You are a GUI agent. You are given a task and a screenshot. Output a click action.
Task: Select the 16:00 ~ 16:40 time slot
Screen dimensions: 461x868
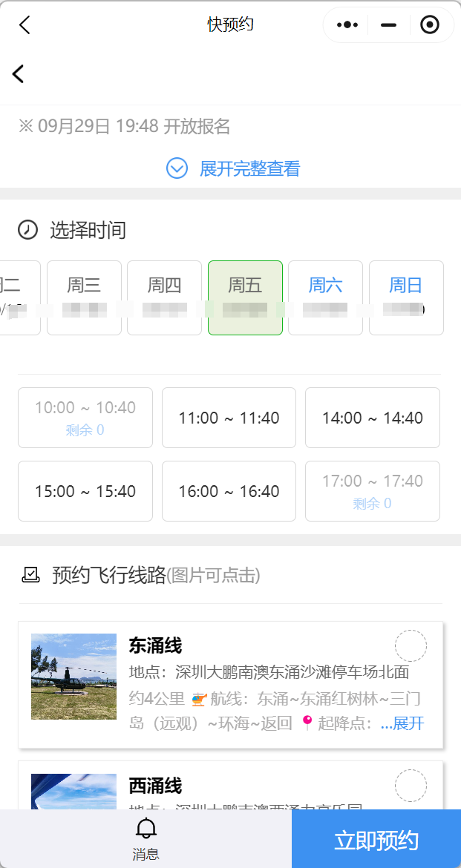pyautogui.click(x=229, y=491)
